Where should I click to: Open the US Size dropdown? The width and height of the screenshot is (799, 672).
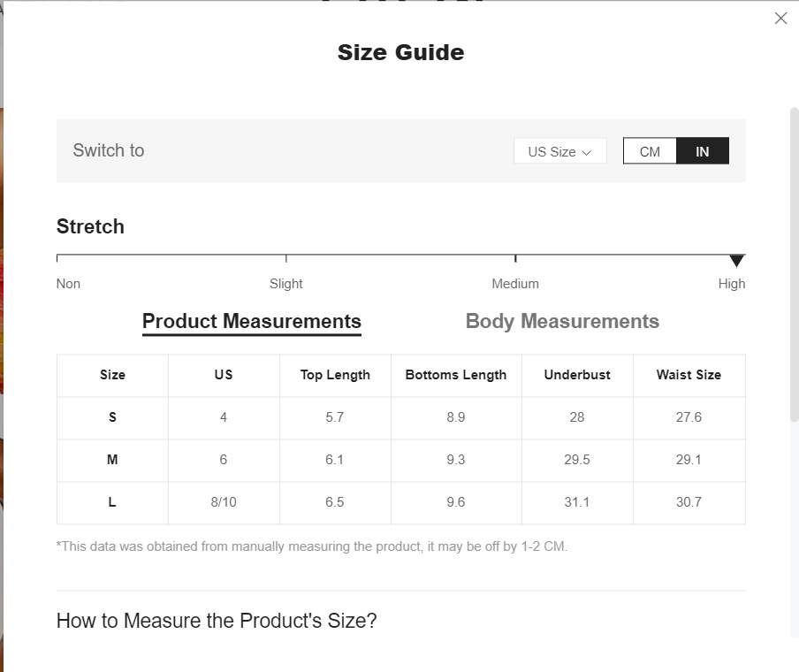pos(559,151)
